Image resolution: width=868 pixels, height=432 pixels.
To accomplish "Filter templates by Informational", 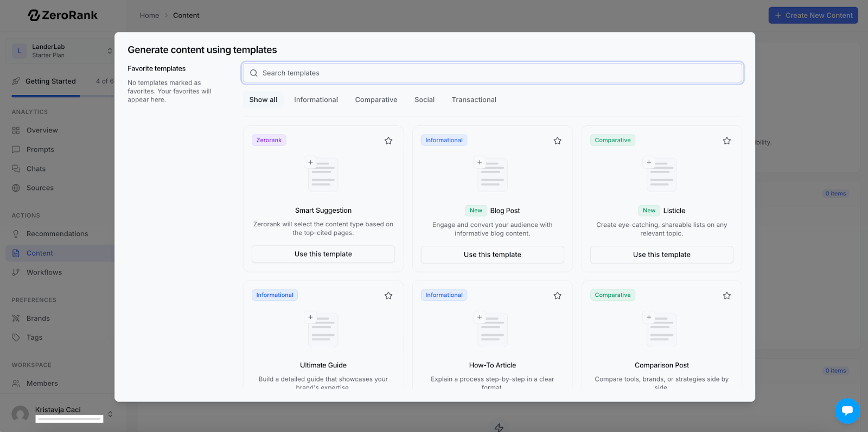I will pyautogui.click(x=316, y=100).
